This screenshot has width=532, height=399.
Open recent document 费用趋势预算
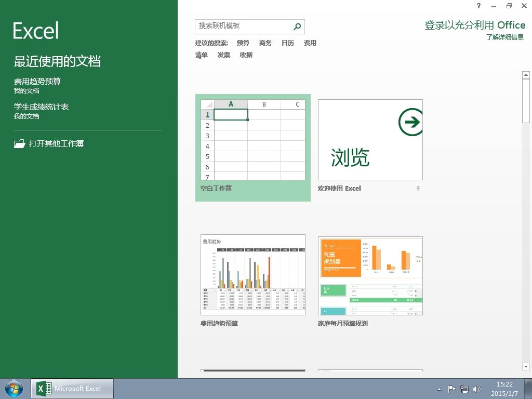tap(37, 85)
